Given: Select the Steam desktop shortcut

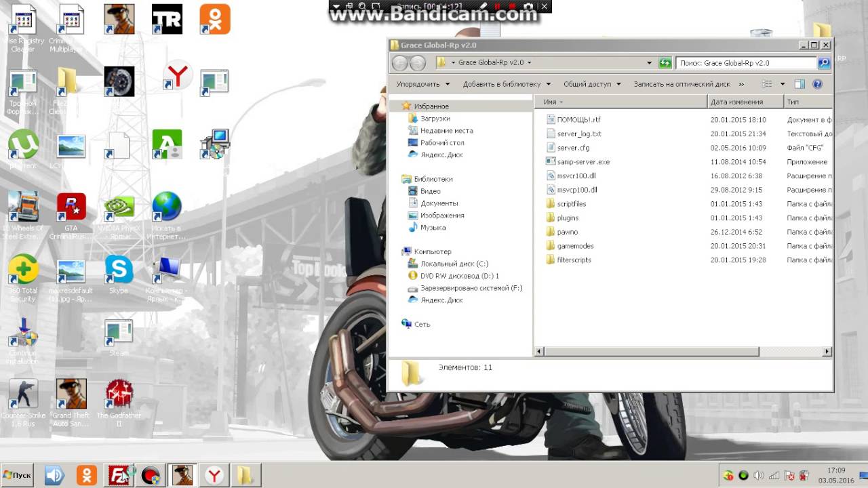Looking at the screenshot, I should [x=119, y=338].
